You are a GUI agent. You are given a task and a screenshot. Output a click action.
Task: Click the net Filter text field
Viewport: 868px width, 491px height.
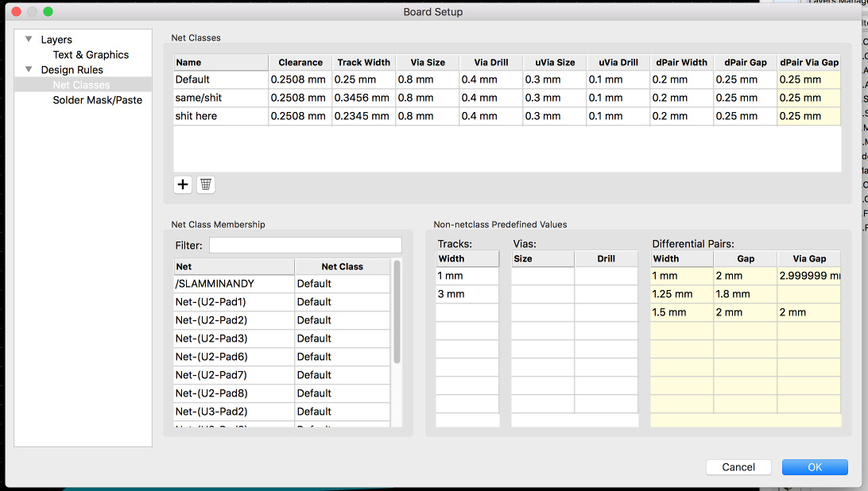pos(305,246)
